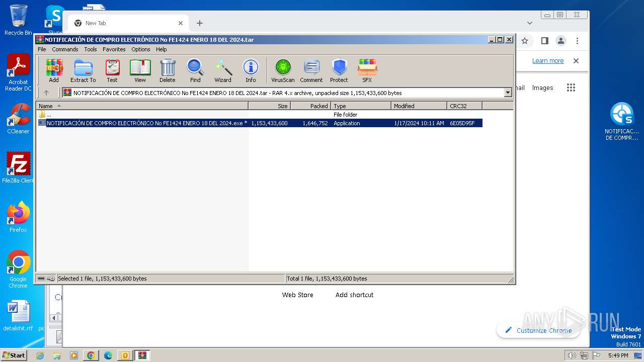Viewport: 644px width, 362px height.
Task: Click the key password icon in status bar
Action: coord(51,279)
